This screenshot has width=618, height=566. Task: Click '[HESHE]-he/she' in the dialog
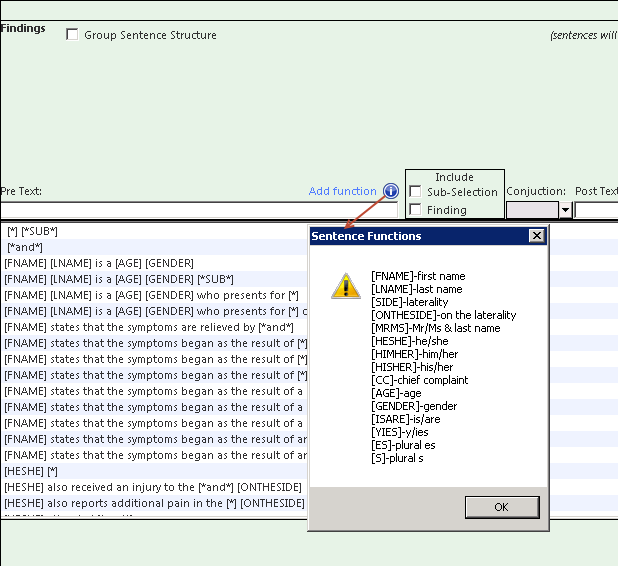tap(410, 341)
